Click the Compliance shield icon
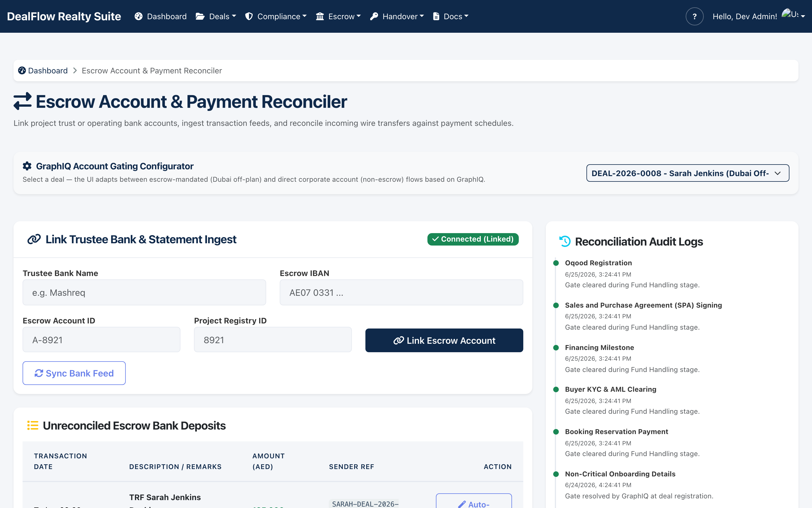 coord(249,16)
